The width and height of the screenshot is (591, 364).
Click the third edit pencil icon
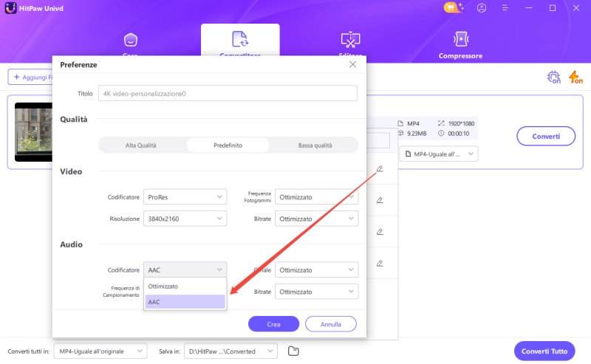coord(380,232)
